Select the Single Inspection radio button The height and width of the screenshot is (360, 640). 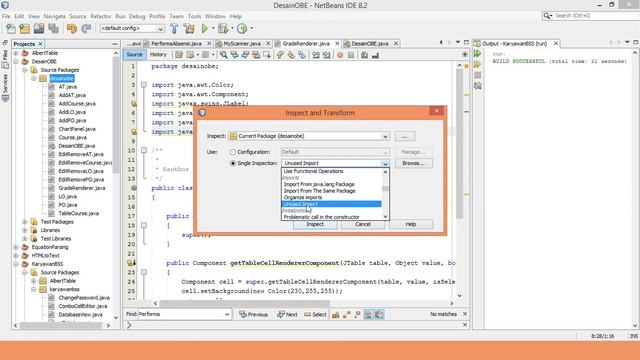[233, 163]
